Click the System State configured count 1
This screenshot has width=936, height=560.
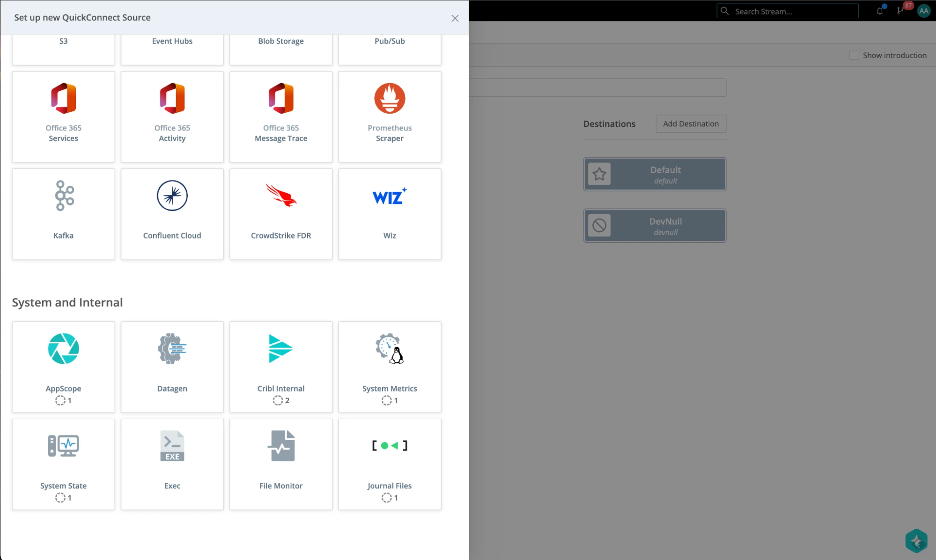tap(63, 498)
